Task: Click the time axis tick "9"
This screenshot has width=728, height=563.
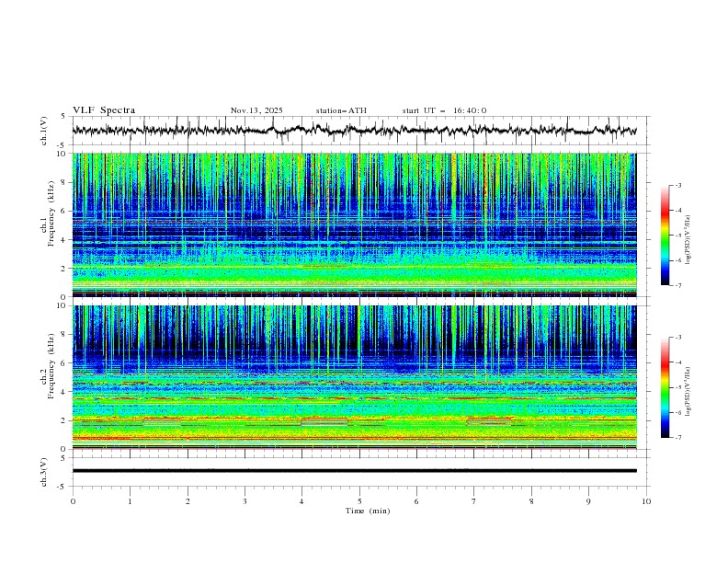Action: (588, 501)
